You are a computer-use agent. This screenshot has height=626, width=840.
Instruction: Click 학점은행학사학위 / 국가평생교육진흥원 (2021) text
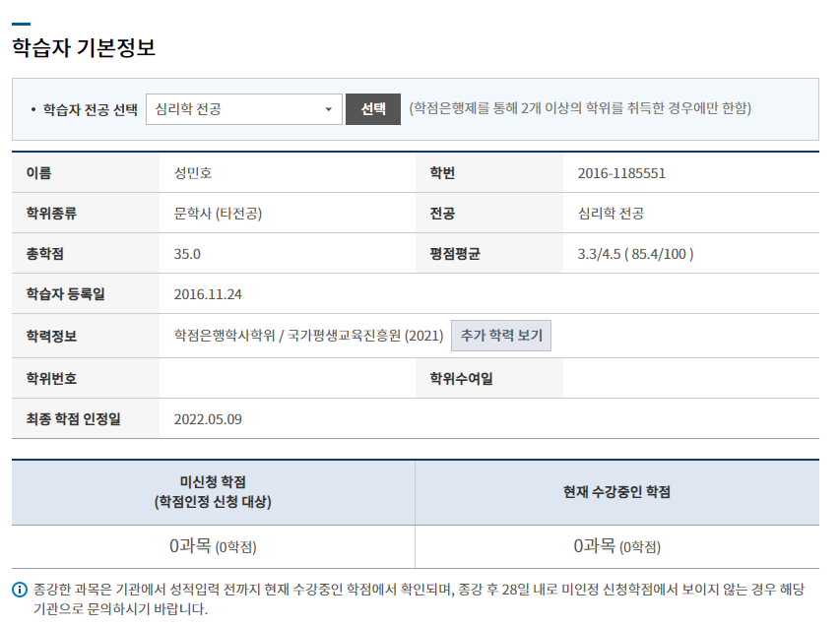pyautogui.click(x=308, y=336)
